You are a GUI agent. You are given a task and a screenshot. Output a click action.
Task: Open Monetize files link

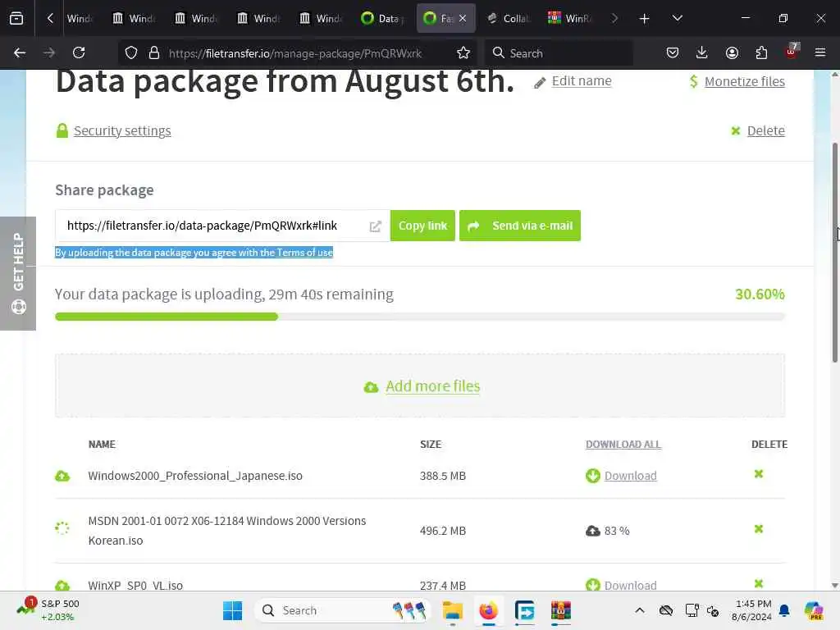coord(744,81)
